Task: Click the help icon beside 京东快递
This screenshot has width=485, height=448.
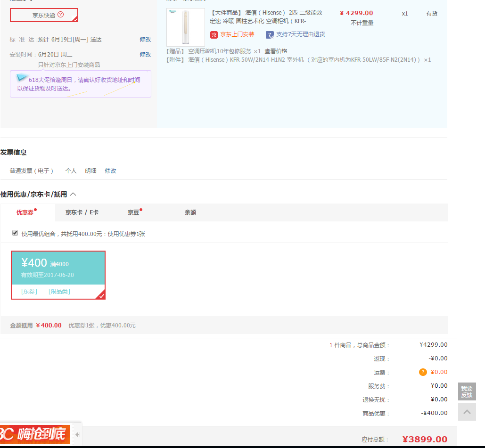Action: (61, 15)
